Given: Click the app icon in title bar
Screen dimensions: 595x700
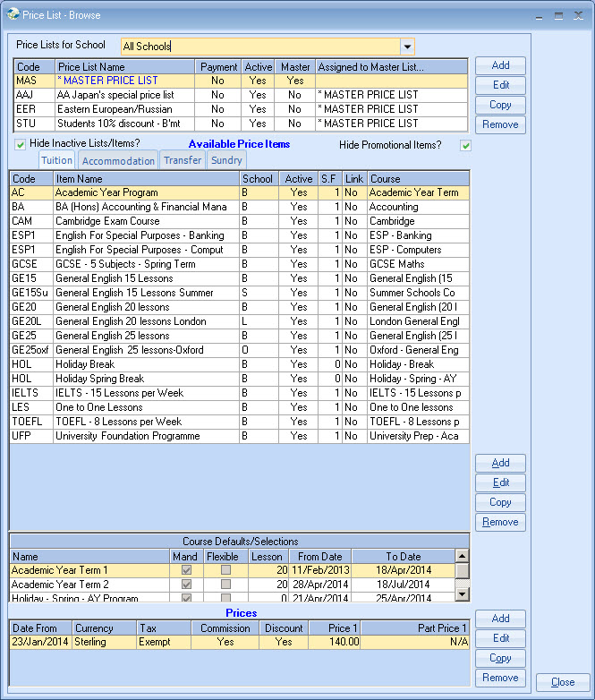Looking at the screenshot, I should (13, 14).
